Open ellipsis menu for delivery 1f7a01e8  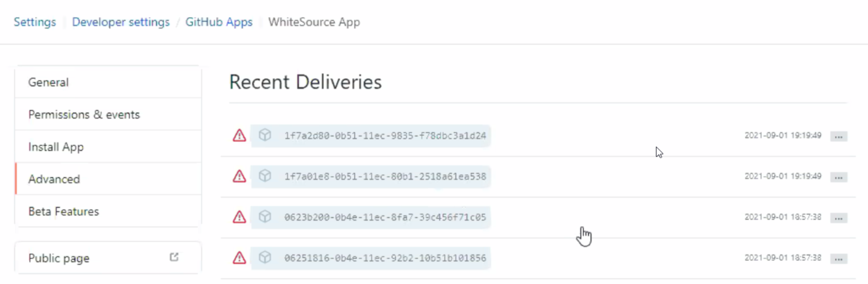[x=838, y=178]
